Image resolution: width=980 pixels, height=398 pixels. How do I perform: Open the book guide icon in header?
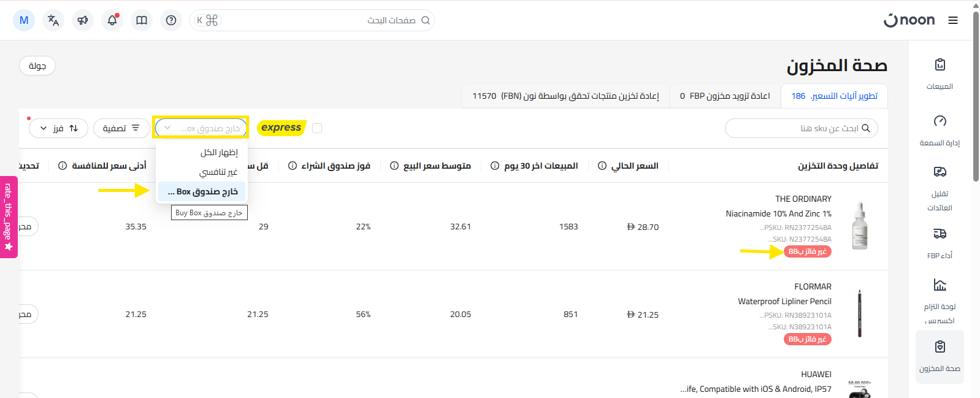click(x=142, y=20)
